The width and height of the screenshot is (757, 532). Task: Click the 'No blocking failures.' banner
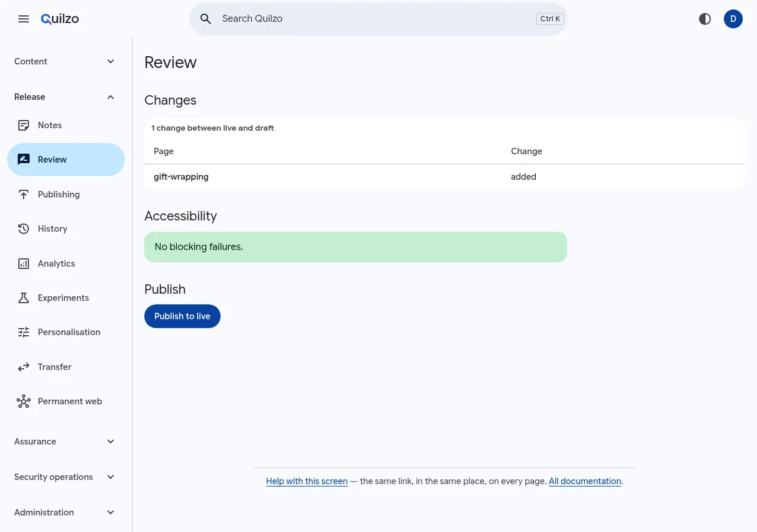(x=355, y=247)
